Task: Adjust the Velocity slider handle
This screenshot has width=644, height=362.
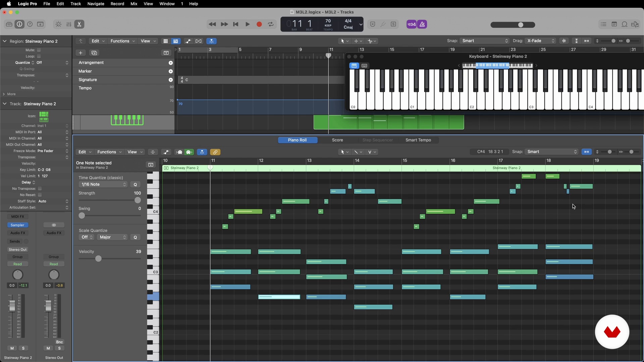Action: tap(98, 259)
